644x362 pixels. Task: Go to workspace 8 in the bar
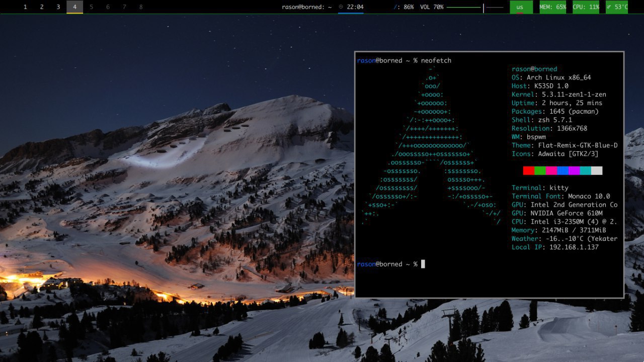[x=141, y=7]
